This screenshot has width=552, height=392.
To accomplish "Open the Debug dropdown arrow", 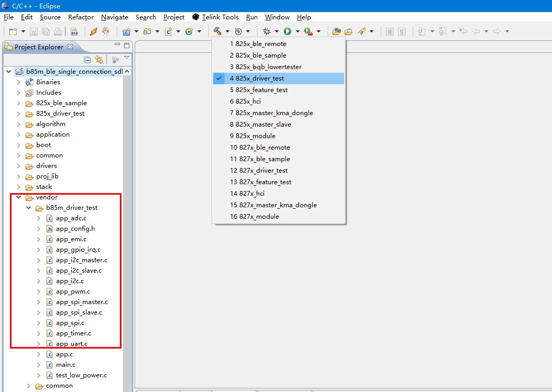I will point(277,31).
